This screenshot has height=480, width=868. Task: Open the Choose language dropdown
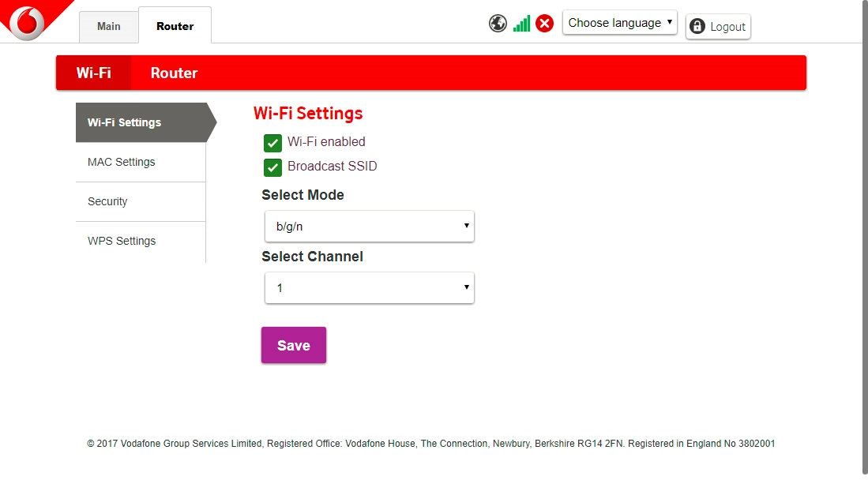619,23
